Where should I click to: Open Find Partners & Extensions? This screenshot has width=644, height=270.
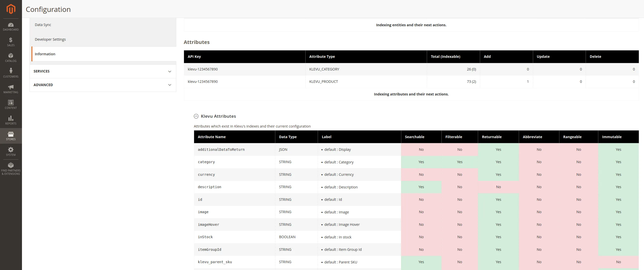(11, 169)
